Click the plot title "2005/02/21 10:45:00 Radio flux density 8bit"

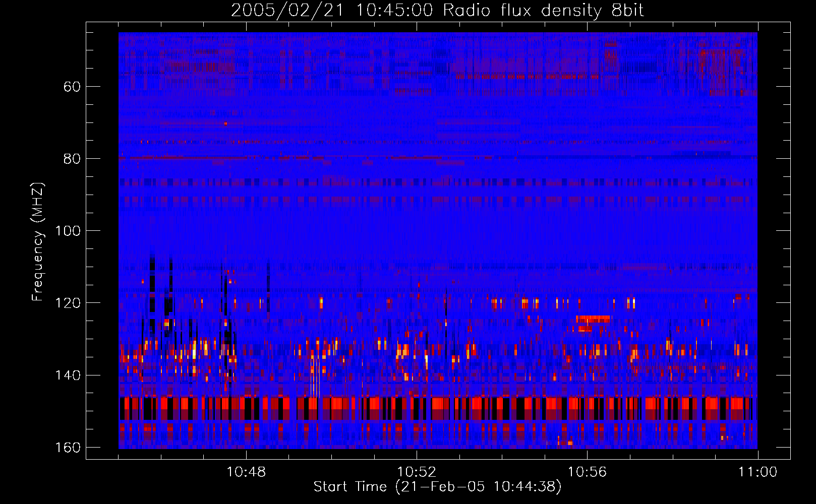437,11
